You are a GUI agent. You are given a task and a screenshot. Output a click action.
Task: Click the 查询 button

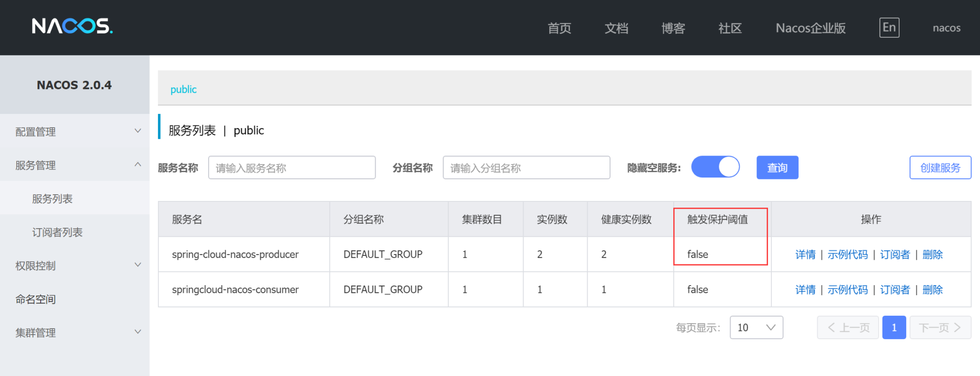pos(777,167)
